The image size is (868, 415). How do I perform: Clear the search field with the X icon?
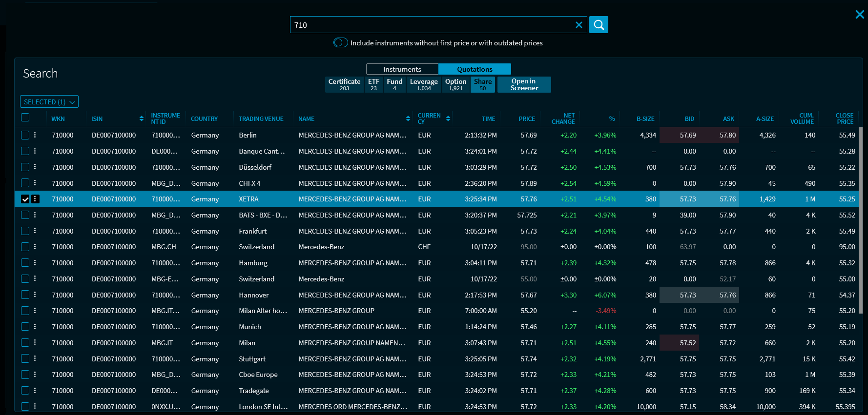(x=579, y=25)
